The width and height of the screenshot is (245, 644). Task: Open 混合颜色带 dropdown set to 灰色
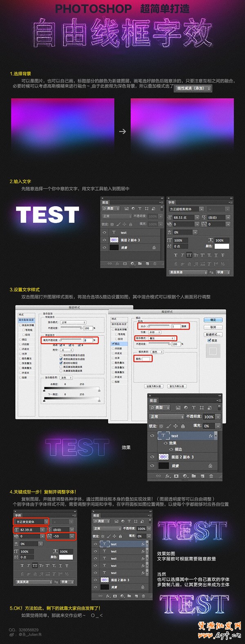(66, 378)
